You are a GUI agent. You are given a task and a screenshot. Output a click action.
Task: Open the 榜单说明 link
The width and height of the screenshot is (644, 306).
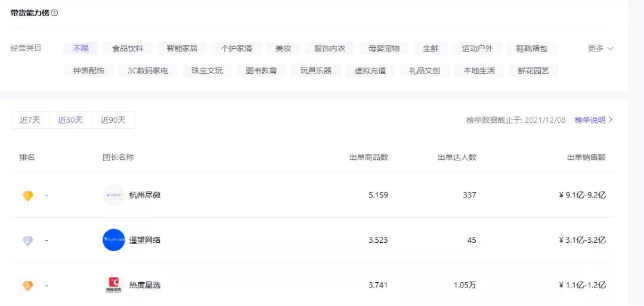point(593,120)
